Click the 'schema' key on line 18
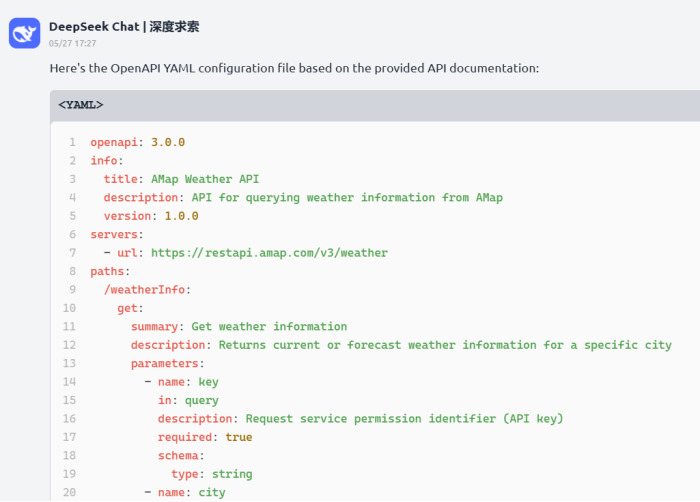The width and height of the screenshot is (700, 502). [x=178, y=456]
